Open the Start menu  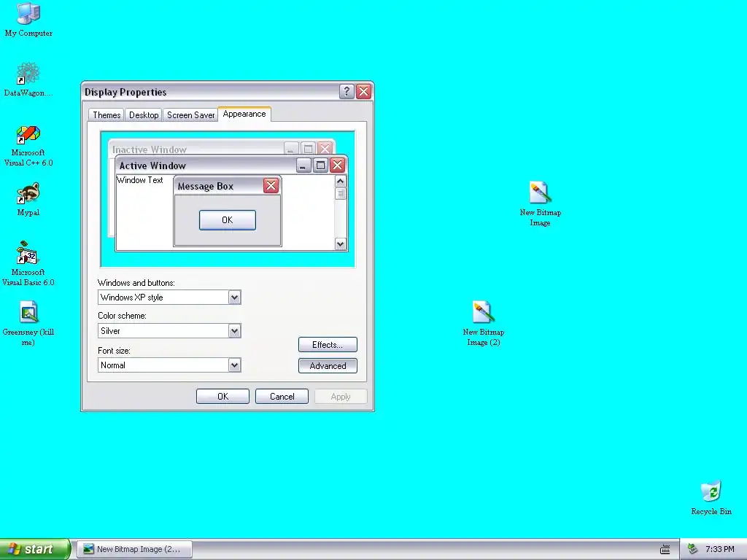(35, 550)
